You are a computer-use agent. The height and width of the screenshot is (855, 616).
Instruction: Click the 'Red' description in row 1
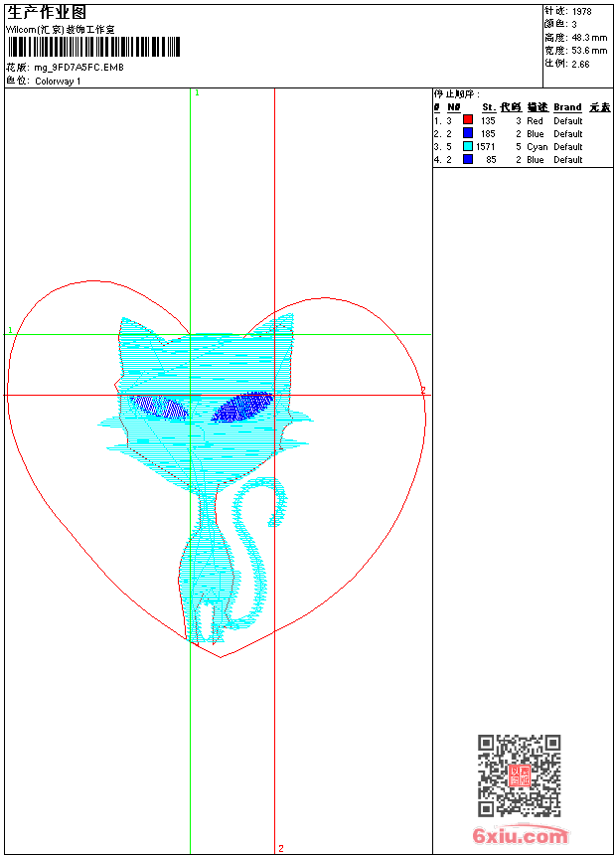pyautogui.click(x=535, y=121)
